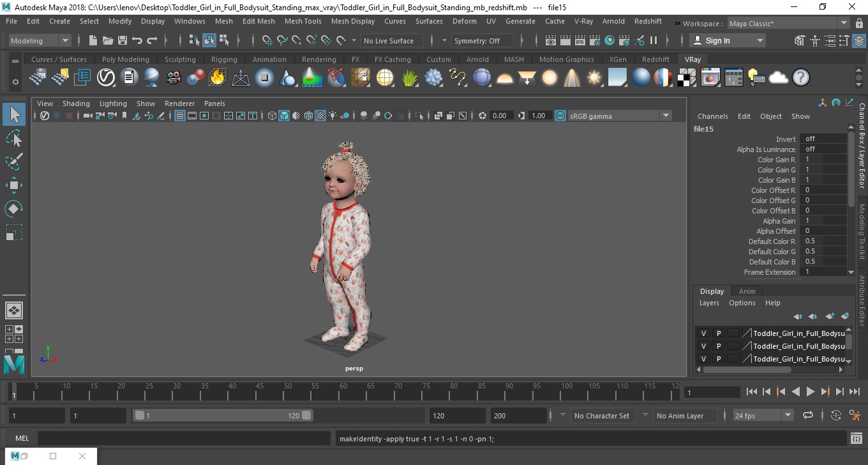Click the Color Gain R value field
868x465 pixels.
pos(822,160)
